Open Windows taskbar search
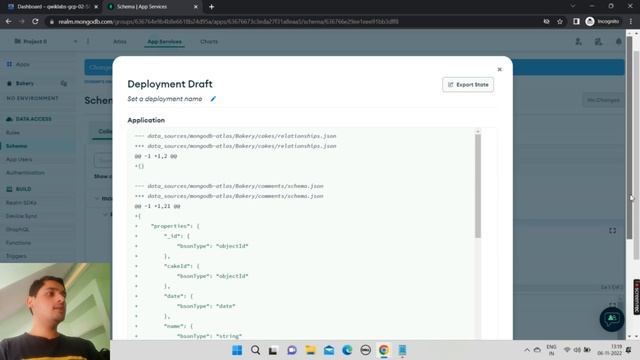 (256, 350)
